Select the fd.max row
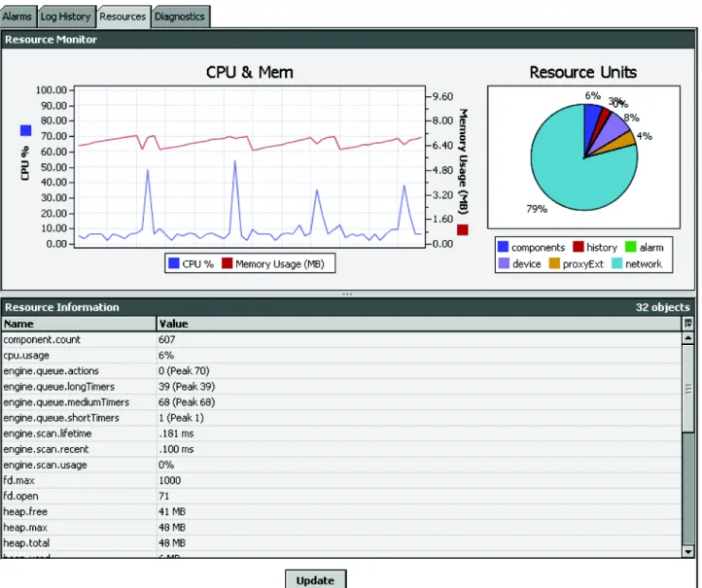Viewport: 702px width, 588px height. 342,480
